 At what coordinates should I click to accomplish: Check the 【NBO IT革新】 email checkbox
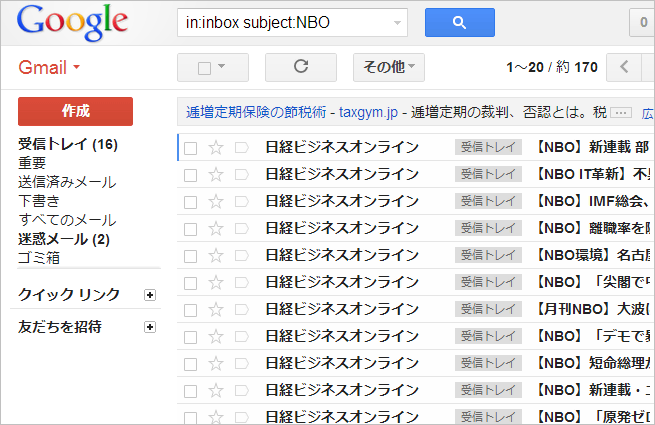[x=190, y=176]
